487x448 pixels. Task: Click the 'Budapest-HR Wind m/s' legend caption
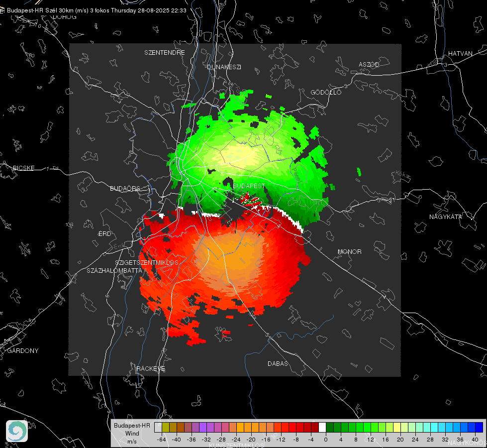[x=132, y=434]
